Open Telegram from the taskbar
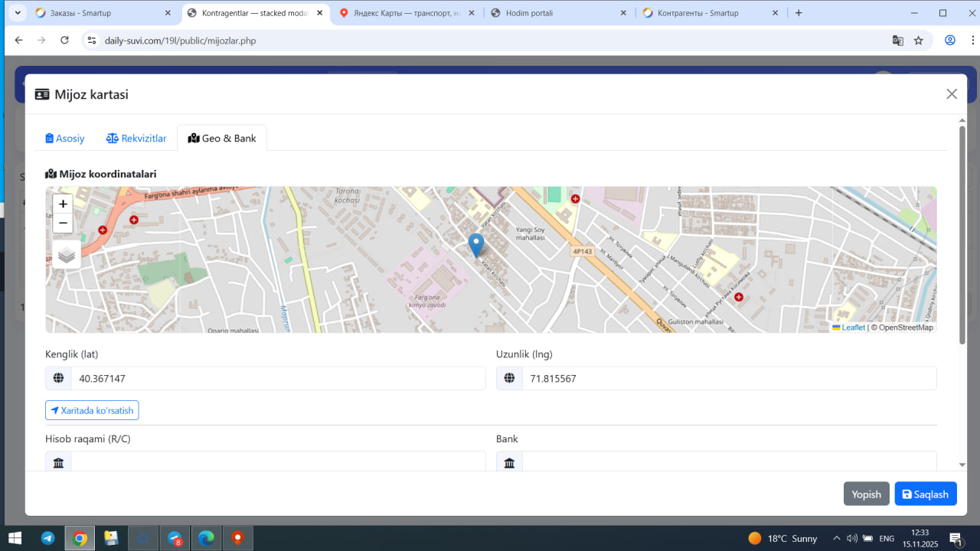The width and height of the screenshot is (980, 551). [x=47, y=538]
